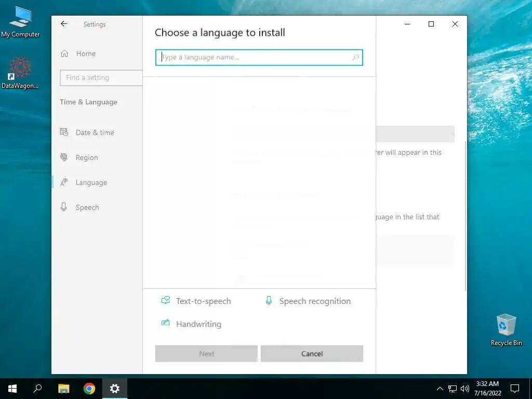Viewport: 532px width, 399px height.
Task: Click the Speech recognition microphone icon
Action: (269, 300)
